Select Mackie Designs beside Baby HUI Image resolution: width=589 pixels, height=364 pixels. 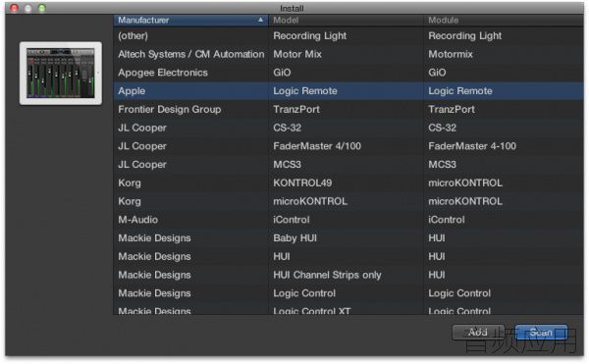point(154,238)
